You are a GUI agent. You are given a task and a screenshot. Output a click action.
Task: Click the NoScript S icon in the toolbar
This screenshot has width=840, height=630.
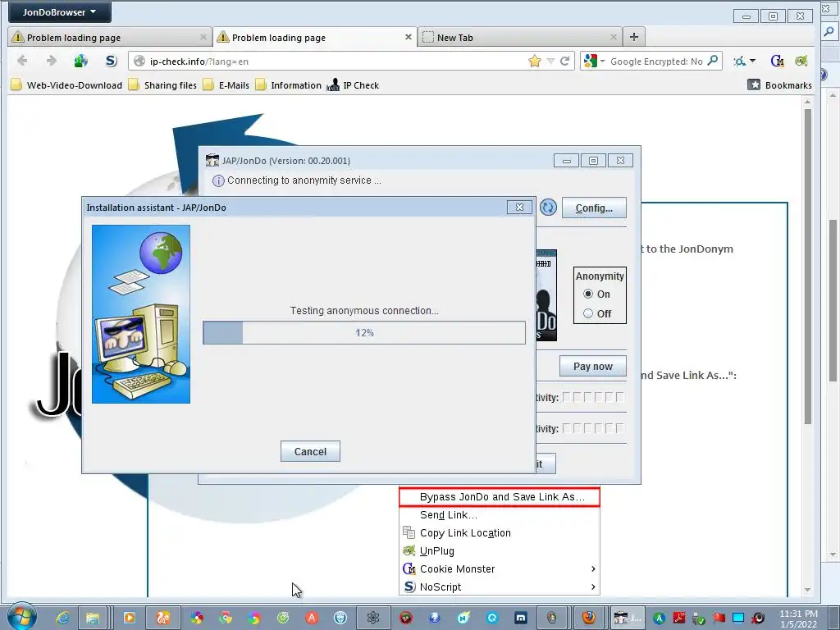[111, 61]
